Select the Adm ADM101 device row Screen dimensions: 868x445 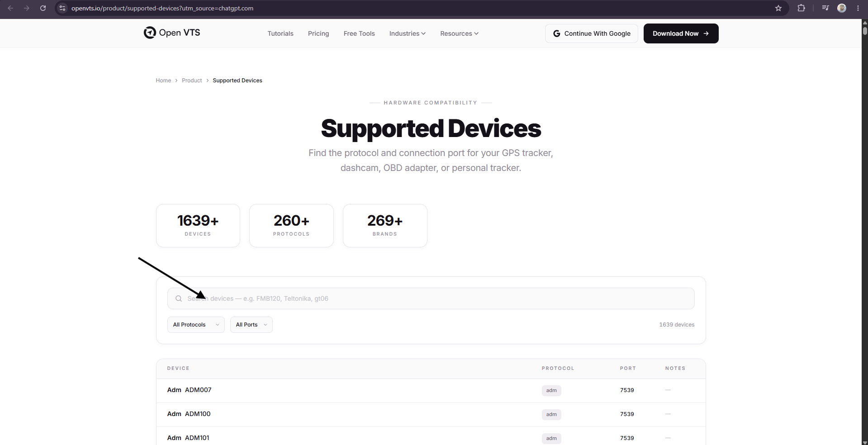point(431,437)
